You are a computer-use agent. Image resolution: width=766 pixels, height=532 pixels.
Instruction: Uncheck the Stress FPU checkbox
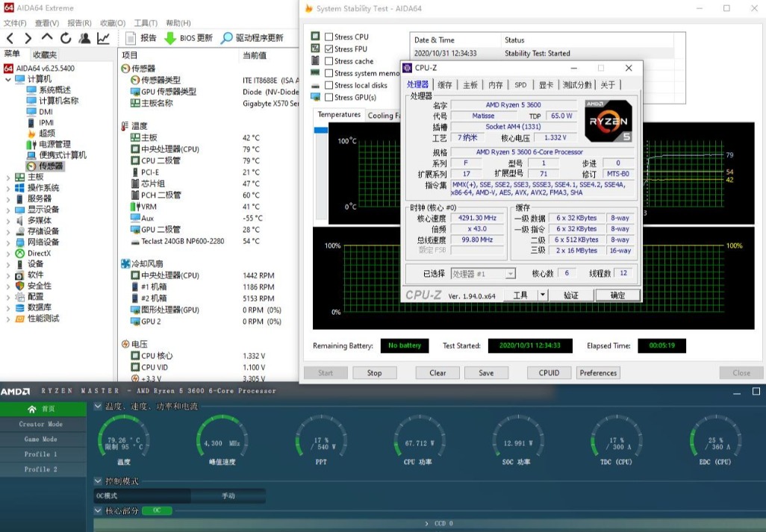[329, 49]
